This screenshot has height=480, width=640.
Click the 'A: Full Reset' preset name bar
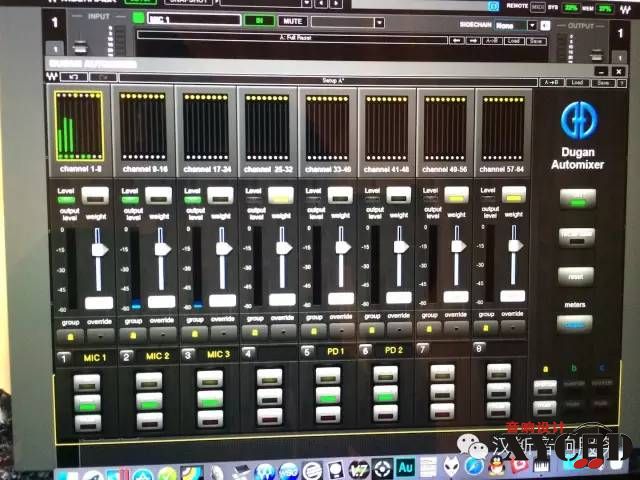[292, 38]
